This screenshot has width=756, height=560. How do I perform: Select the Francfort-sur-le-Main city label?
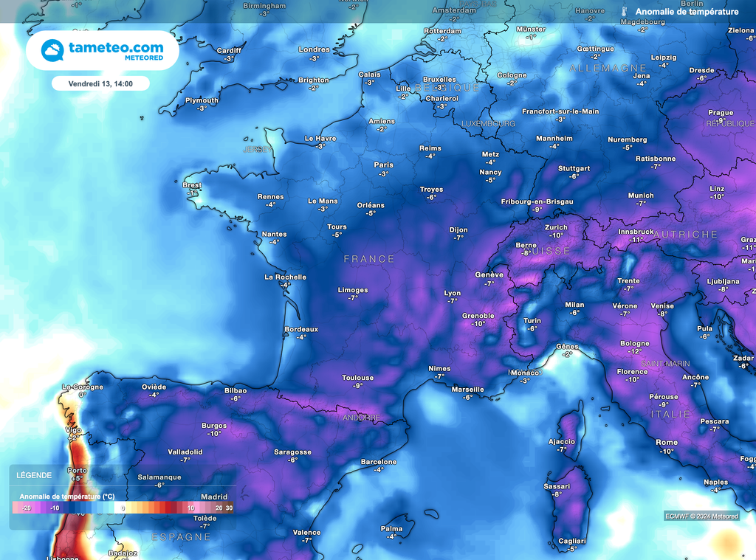click(x=560, y=111)
